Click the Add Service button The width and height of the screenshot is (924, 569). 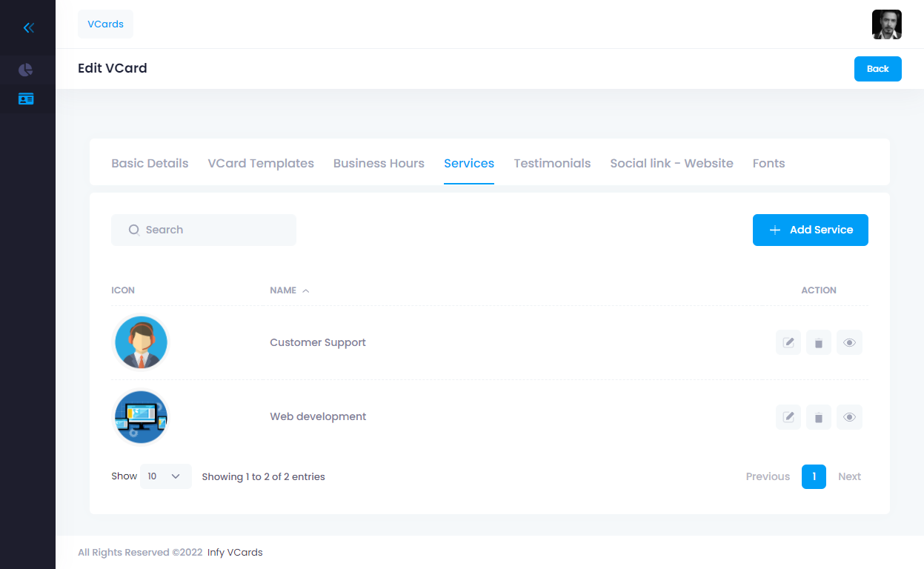[x=810, y=230]
